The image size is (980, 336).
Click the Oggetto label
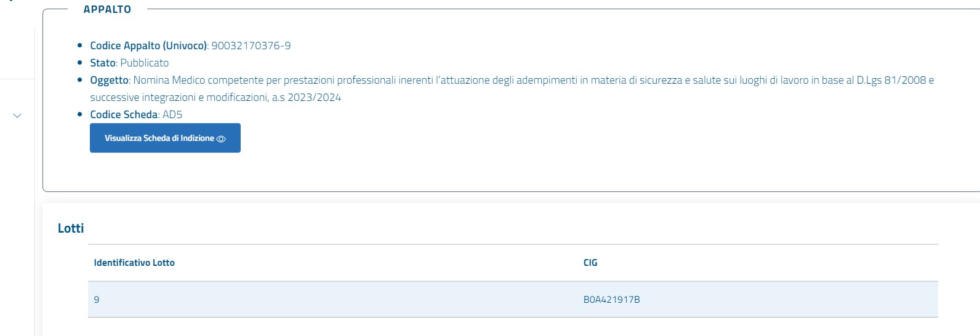(109, 80)
